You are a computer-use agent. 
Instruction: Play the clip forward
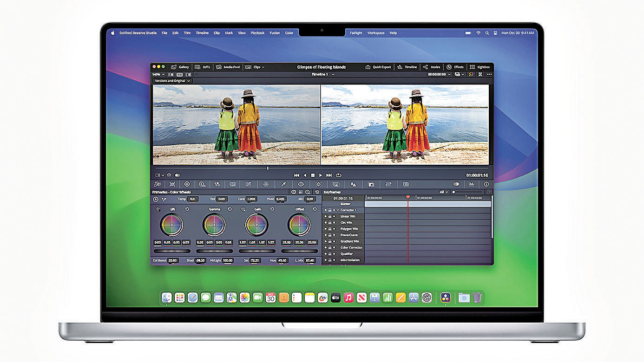coord(321,175)
